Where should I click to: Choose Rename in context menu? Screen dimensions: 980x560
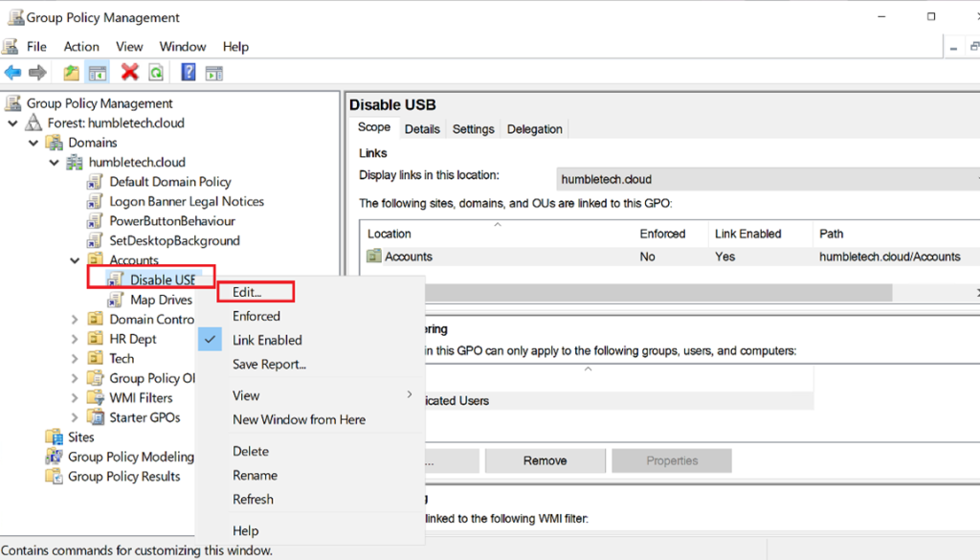pos(310,476)
